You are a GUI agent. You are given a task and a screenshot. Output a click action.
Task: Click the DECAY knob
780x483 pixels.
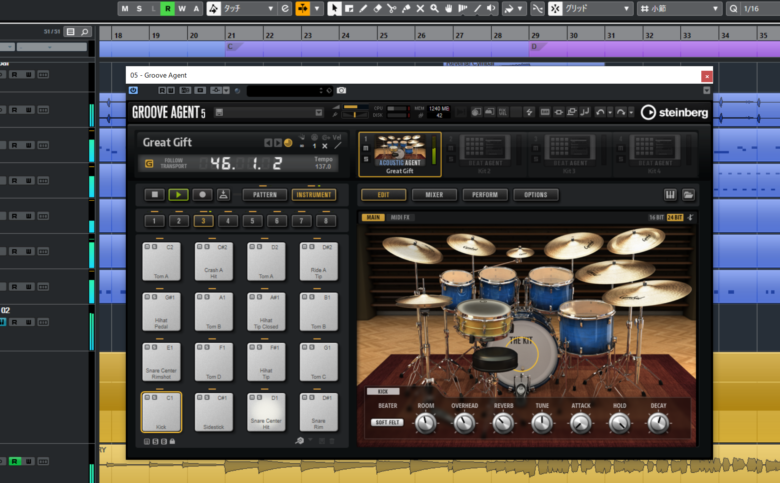point(658,423)
